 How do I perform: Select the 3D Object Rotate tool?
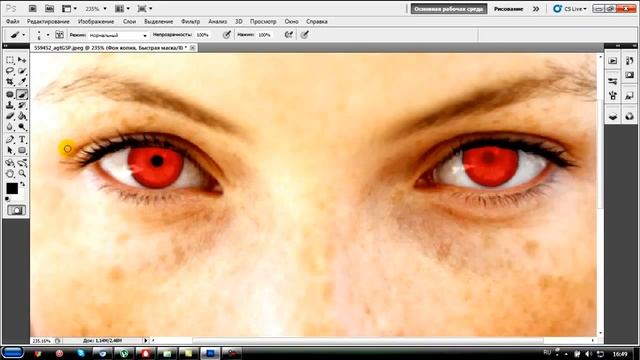point(10,163)
